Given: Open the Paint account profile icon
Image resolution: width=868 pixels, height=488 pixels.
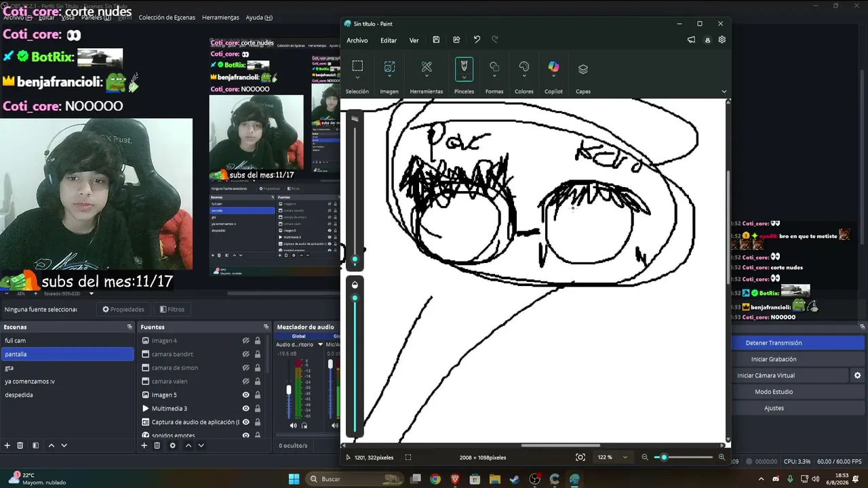Looking at the screenshot, I should [x=707, y=40].
